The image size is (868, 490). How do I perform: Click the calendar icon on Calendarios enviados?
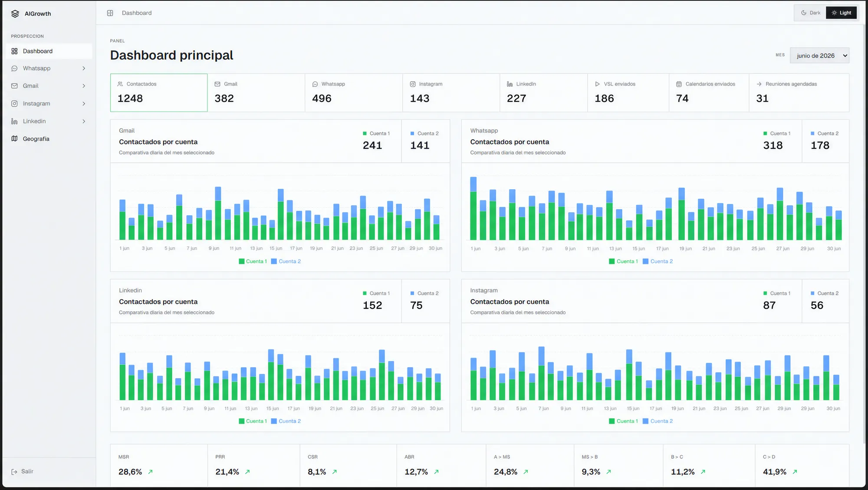(679, 84)
